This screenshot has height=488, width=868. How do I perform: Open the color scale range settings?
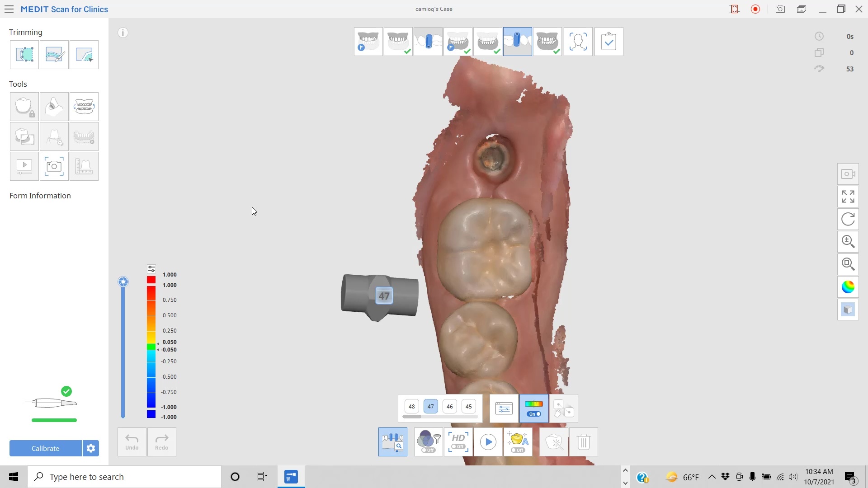[x=151, y=269]
